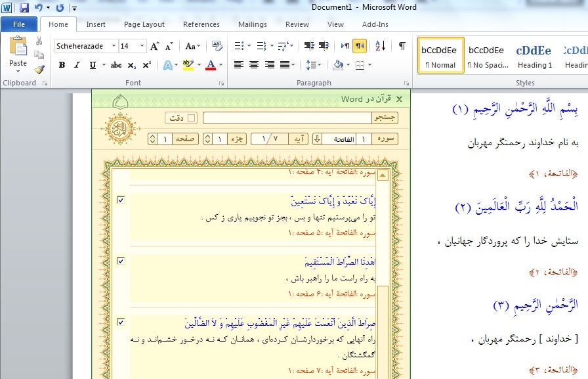Apply Superscript formatting
Image resolution: width=588 pixels, height=379 pixels.
point(146,65)
